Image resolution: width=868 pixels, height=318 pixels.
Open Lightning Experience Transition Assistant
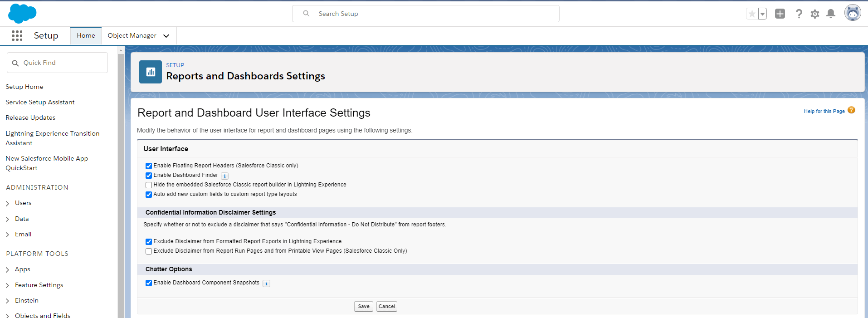(x=53, y=138)
